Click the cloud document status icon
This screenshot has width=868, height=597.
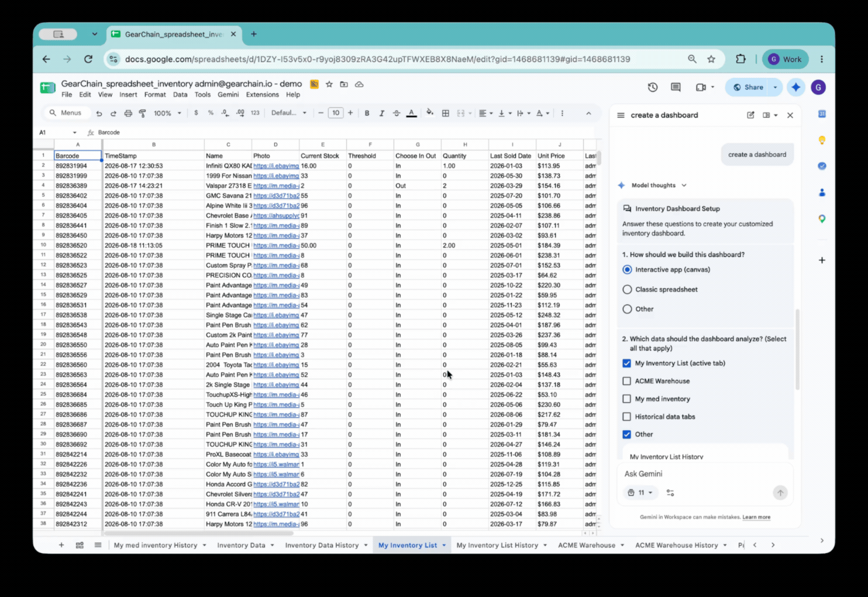(x=359, y=84)
